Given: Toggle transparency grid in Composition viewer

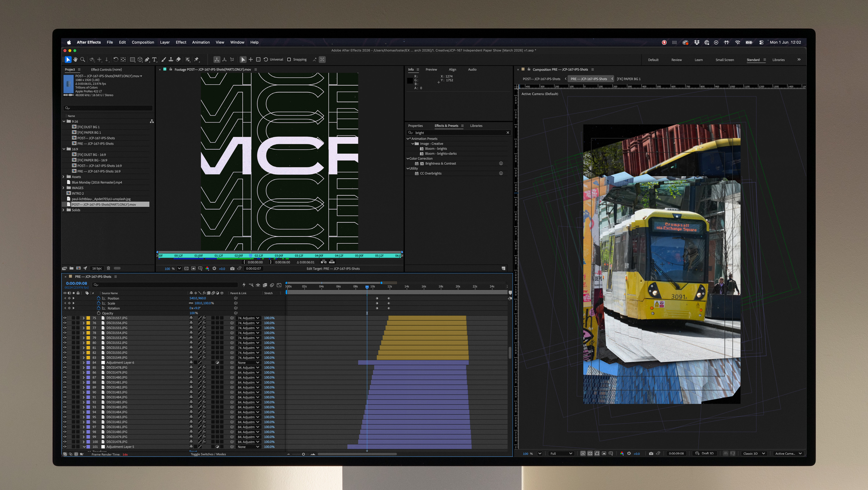Looking at the screenshot, I should 590,453.
